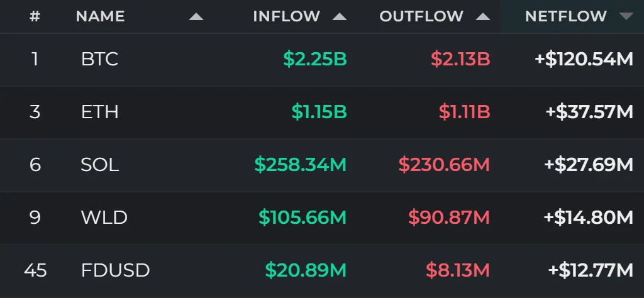The height and width of the screenshot is (298, 644).
Task: Click FDUSD outflow value $8.13M
Action: (458, 270)
